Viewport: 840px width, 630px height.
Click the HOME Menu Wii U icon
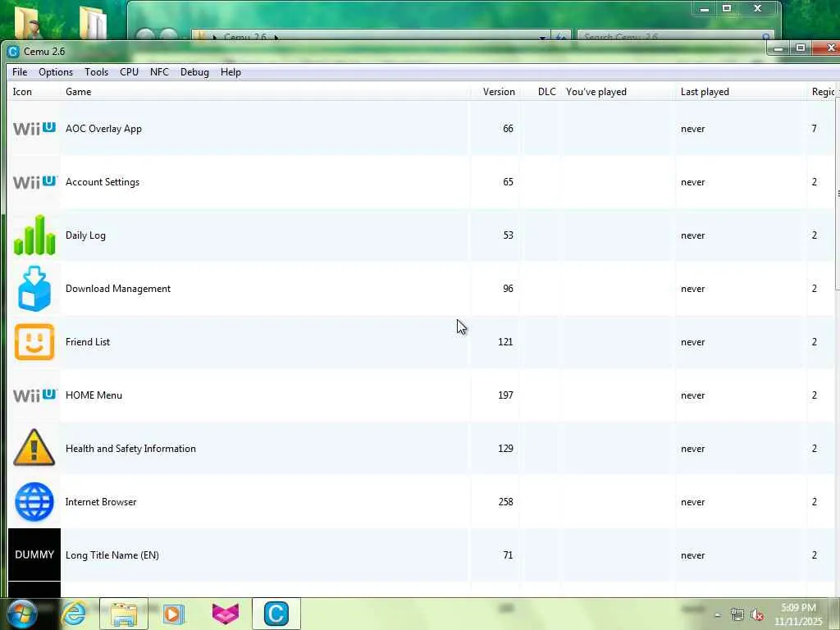coord(34,395)
